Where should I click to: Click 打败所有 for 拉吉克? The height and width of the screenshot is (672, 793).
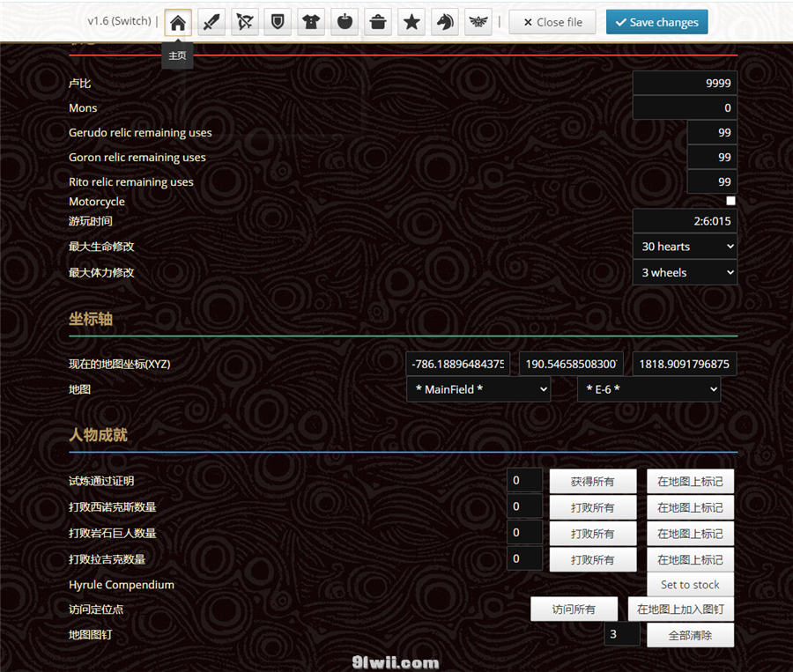593,560
